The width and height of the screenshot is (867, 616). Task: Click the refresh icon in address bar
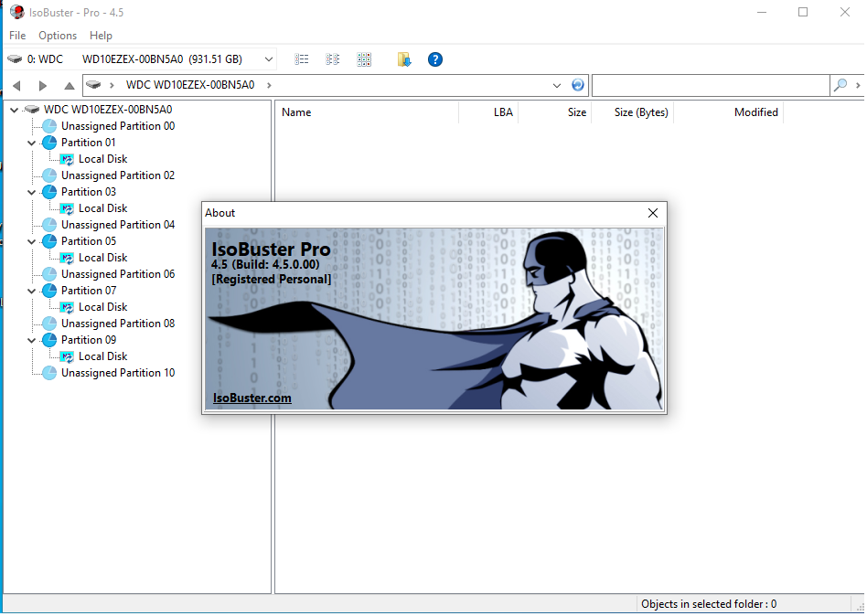click(x=577, y=84)
